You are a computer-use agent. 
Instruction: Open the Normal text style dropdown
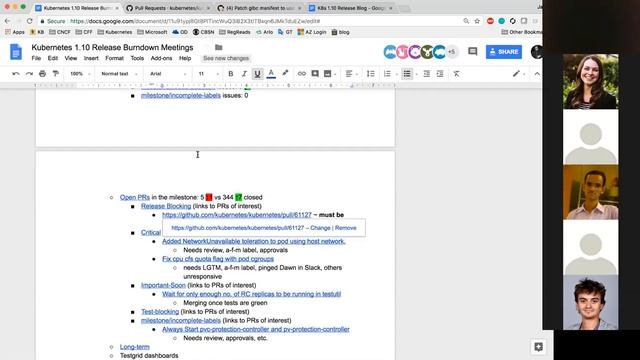(119, 74)
